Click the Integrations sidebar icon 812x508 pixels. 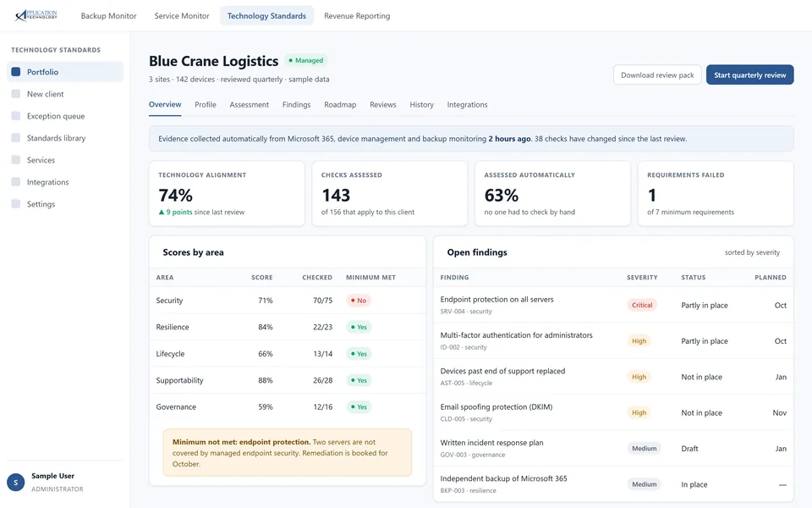point(16,182)
